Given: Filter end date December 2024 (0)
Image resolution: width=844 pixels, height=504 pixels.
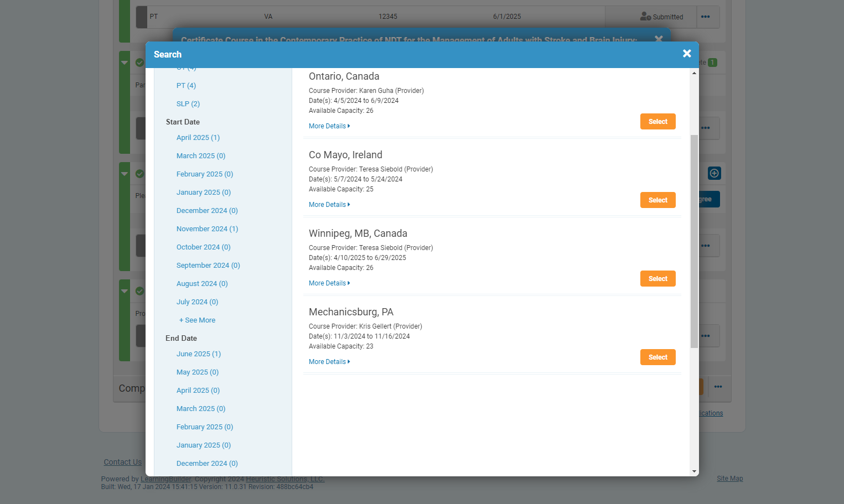Looking at the screenshot, I should pyautogui.click(x=207, y=464).
